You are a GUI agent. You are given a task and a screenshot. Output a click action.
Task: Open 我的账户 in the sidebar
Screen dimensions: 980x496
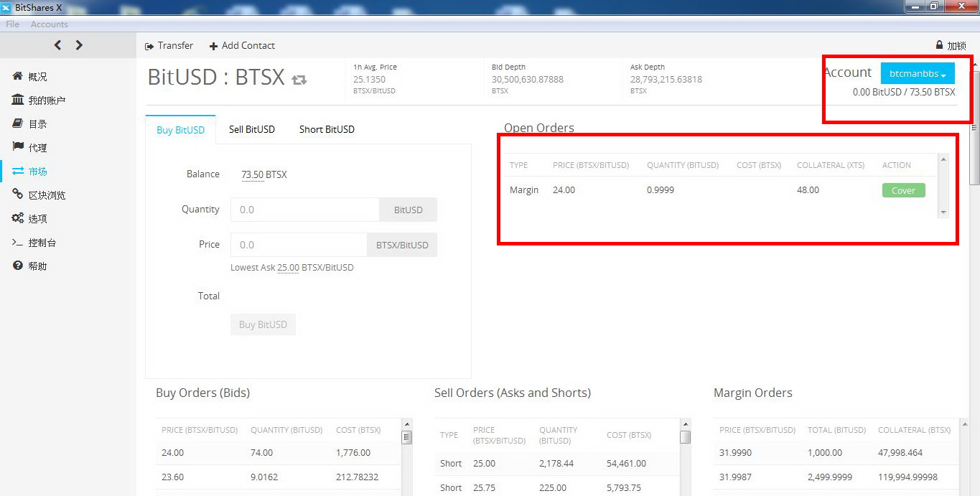click(x=47, y=100)
